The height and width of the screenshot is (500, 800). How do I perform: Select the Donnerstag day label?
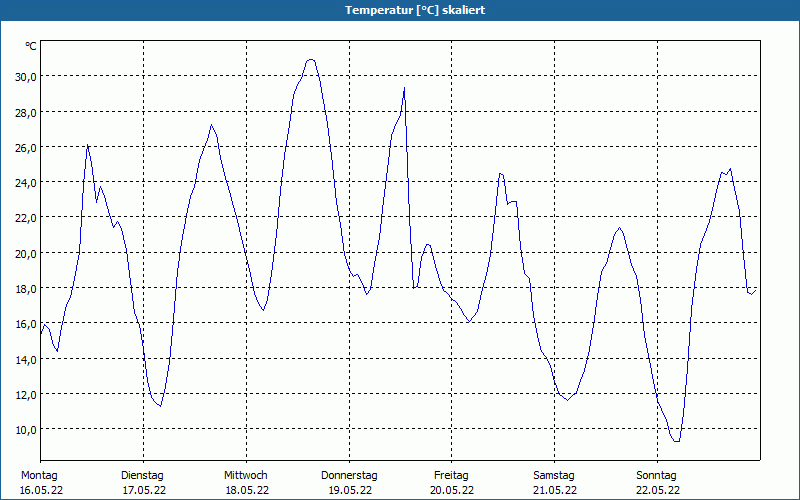(349, 475)
